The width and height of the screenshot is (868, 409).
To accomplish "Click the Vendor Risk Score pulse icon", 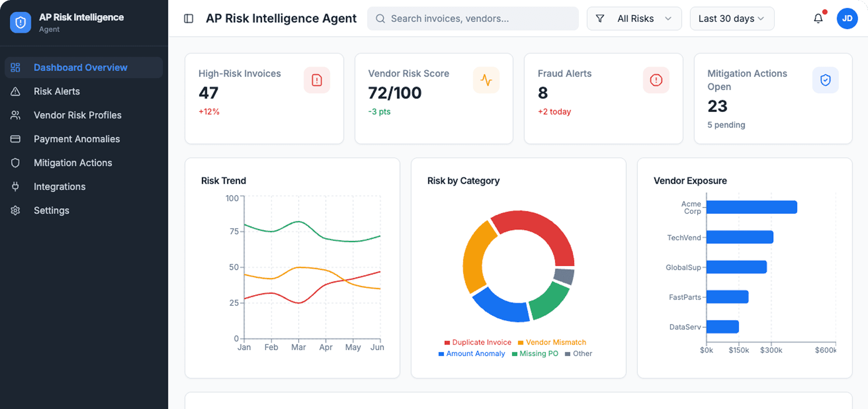I will [486, 80].
